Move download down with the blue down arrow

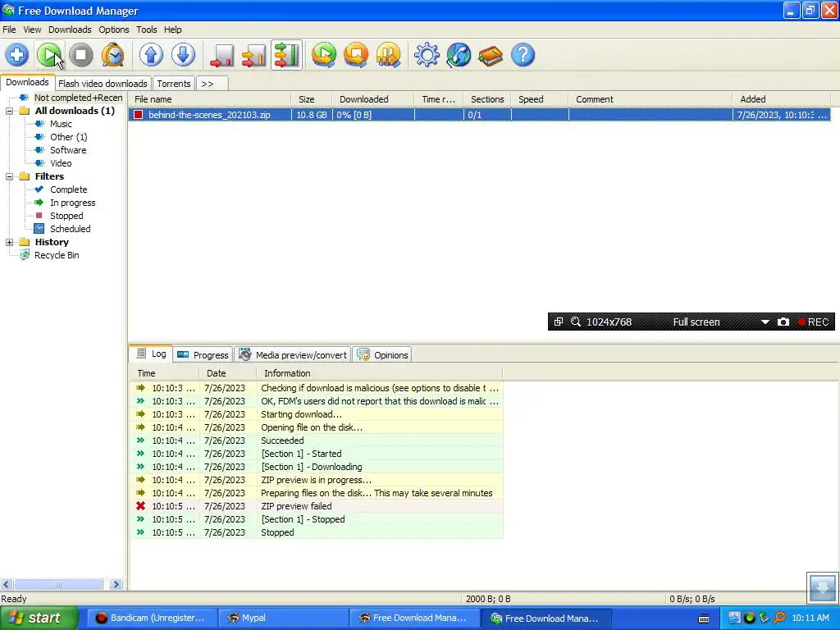pyautogui.click(x=183, y=55)
